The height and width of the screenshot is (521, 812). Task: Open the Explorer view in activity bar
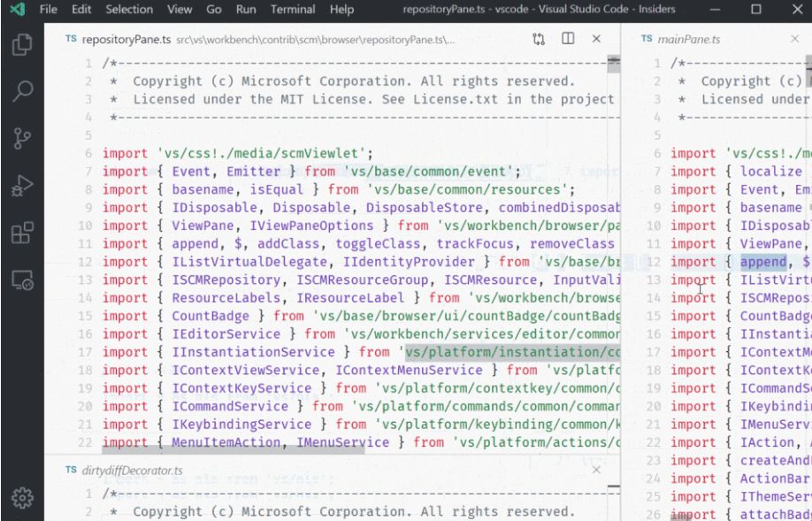pos(22,44)
